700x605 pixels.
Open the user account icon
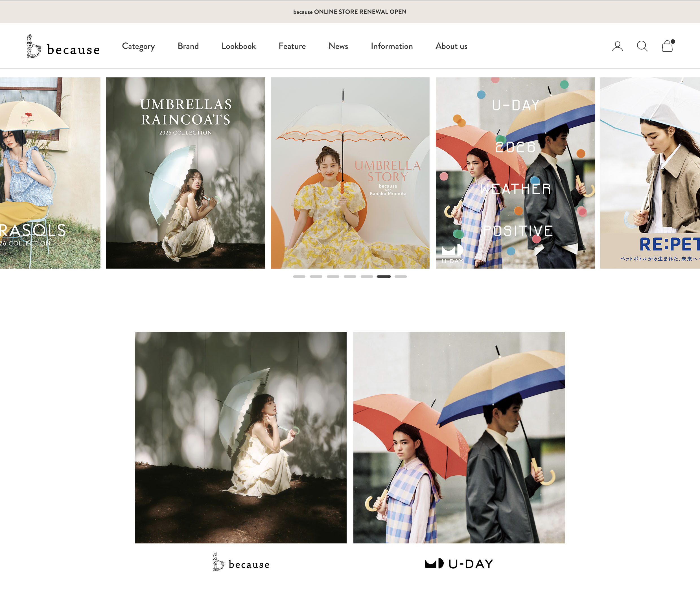point(617,46)
